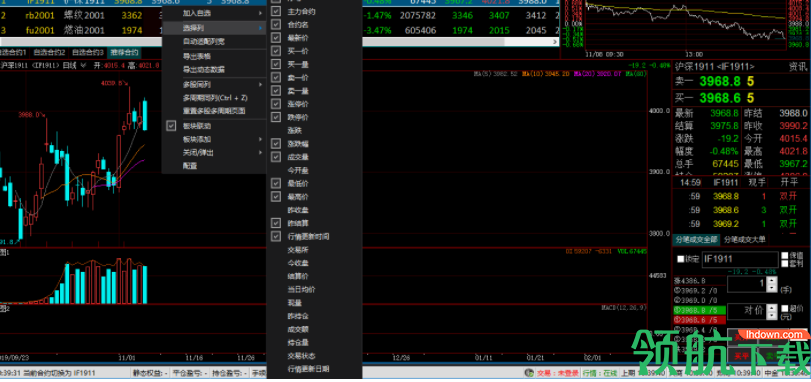Expand the 加入自选 submenu

214,13
